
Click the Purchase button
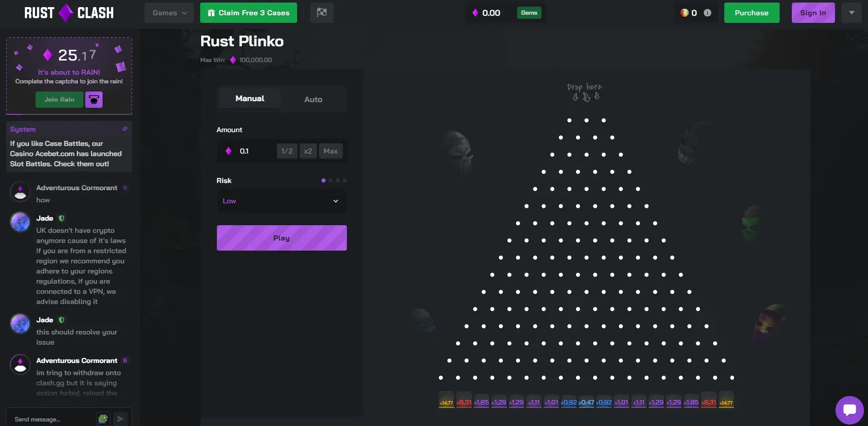pyautogui.click(x=752, y=13)
